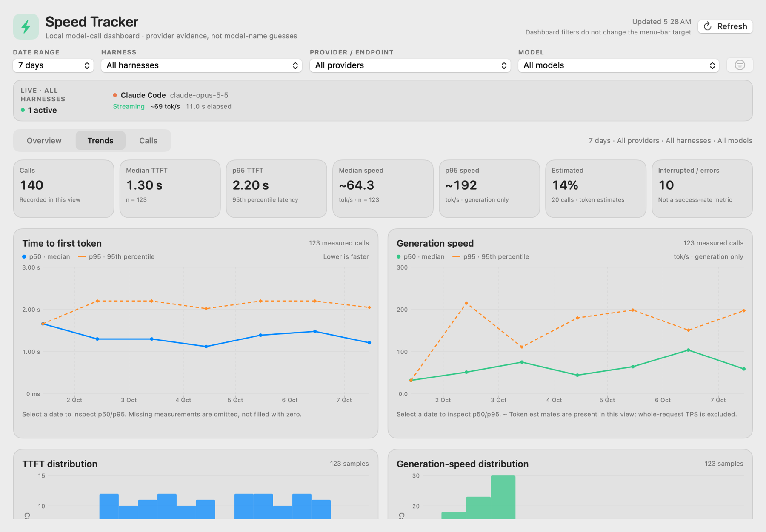Select 7 Oct on Generation speed chart

click(x=718, y=400)
